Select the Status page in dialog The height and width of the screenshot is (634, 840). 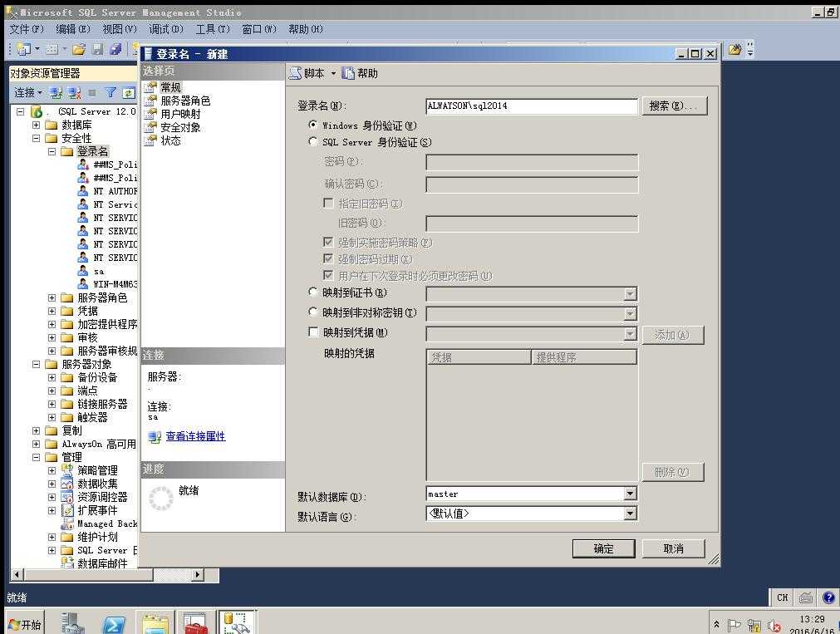[x=171, y=140]
